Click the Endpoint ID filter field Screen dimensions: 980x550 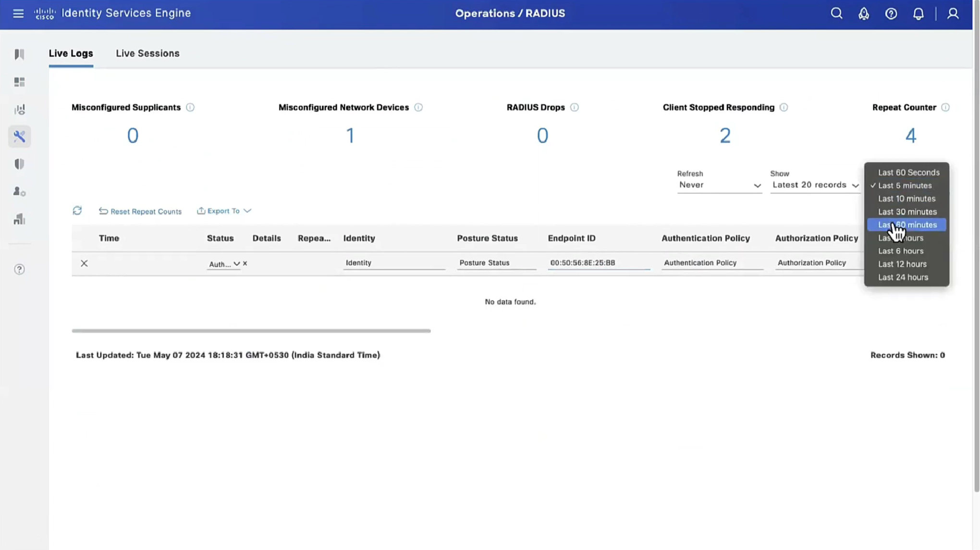click(x=598, y=263)
